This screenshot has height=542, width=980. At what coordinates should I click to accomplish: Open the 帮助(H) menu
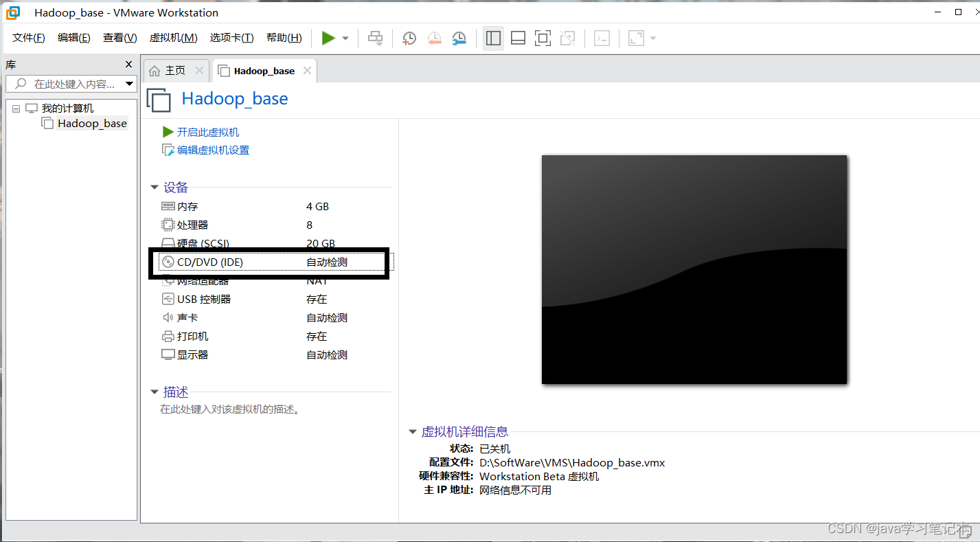pos(284,38)
